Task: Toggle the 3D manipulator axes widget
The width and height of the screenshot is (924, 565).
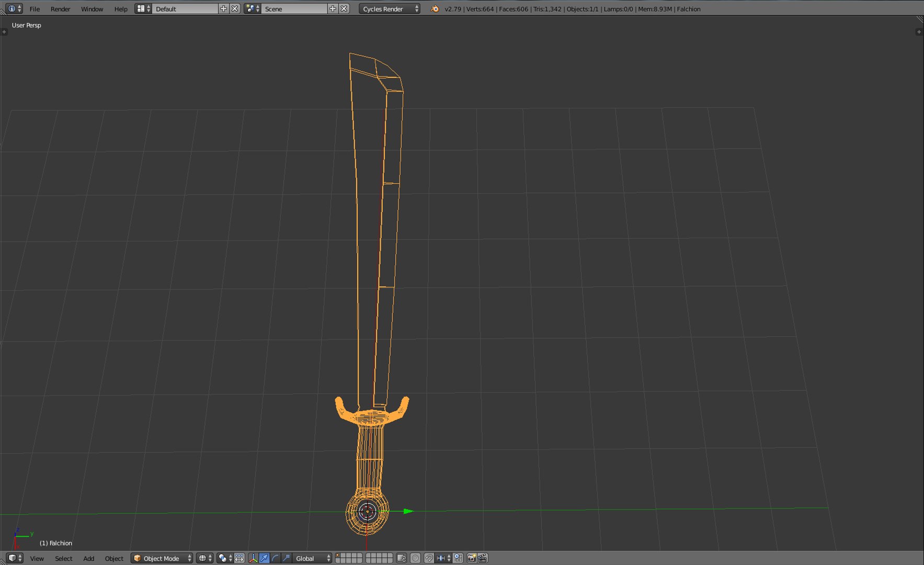Action: (x=253, y=558)
